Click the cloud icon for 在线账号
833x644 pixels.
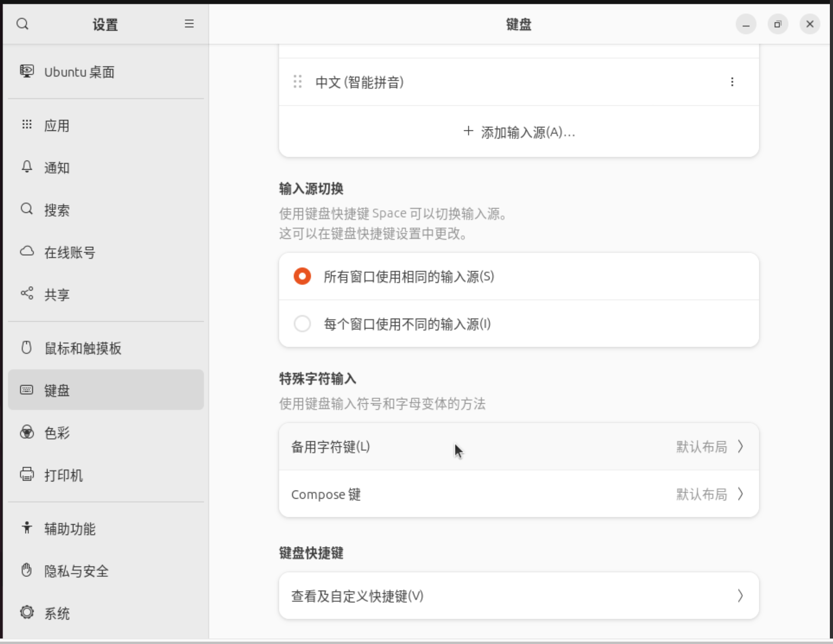(x=27, y=251)
